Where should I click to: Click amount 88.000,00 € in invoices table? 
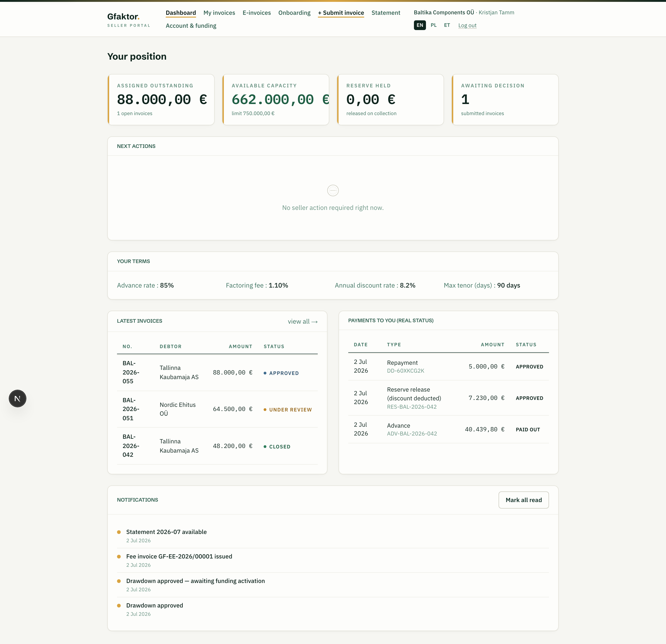click(232, 372)
